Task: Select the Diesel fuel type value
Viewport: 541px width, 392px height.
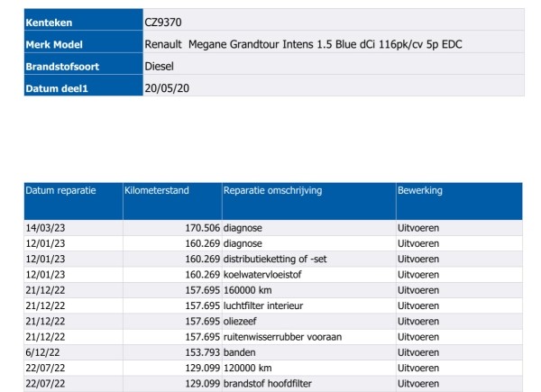Action: [160, 66]
